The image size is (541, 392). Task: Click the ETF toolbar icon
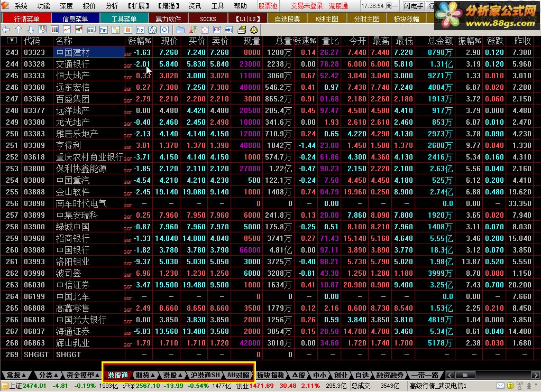[217, 30]
